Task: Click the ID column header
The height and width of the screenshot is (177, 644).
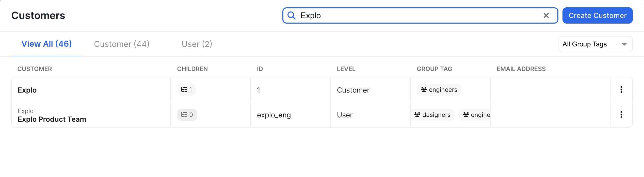Action: tap(260, 69)
